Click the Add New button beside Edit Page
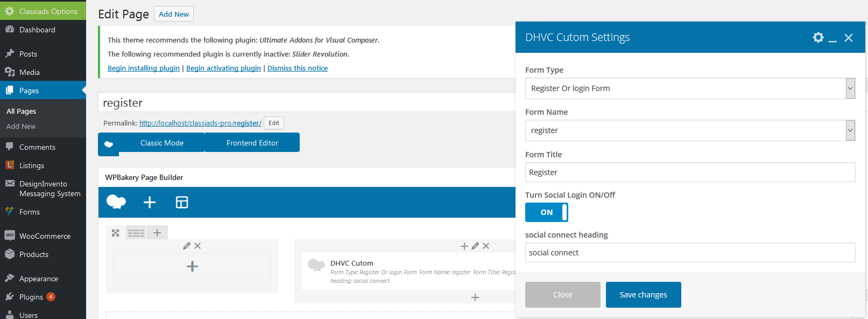This screenshot has height=319, width=868. click(174, 14)
